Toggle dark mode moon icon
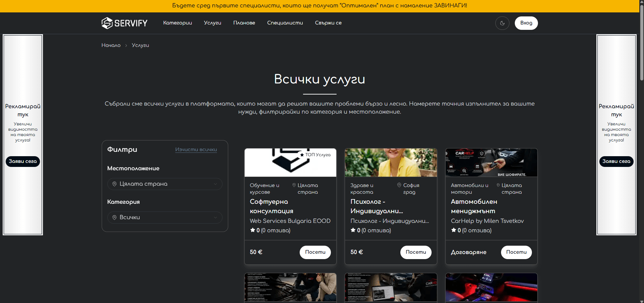 (x=502, y=23)
